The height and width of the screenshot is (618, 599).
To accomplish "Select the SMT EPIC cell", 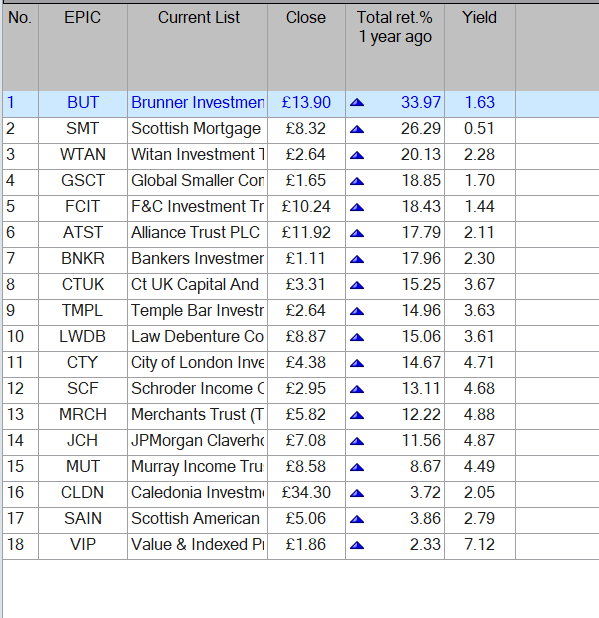I will [83, 128].
